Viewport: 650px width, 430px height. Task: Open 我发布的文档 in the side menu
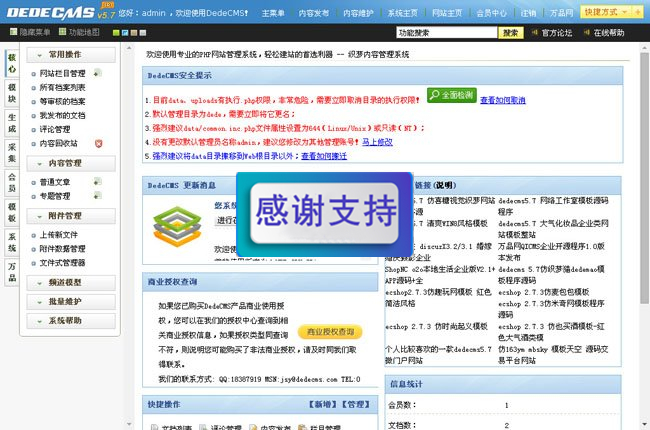click(63, 115)
